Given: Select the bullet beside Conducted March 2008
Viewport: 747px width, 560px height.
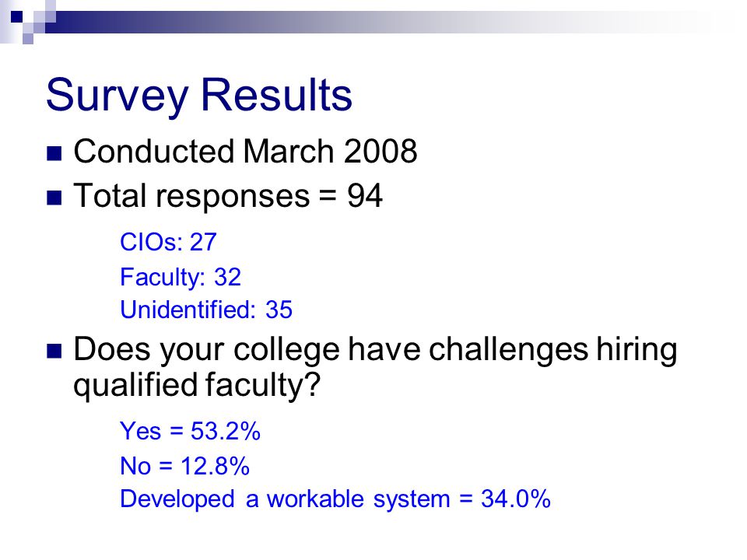Looking at the screenshot, I should coord(54,153).
